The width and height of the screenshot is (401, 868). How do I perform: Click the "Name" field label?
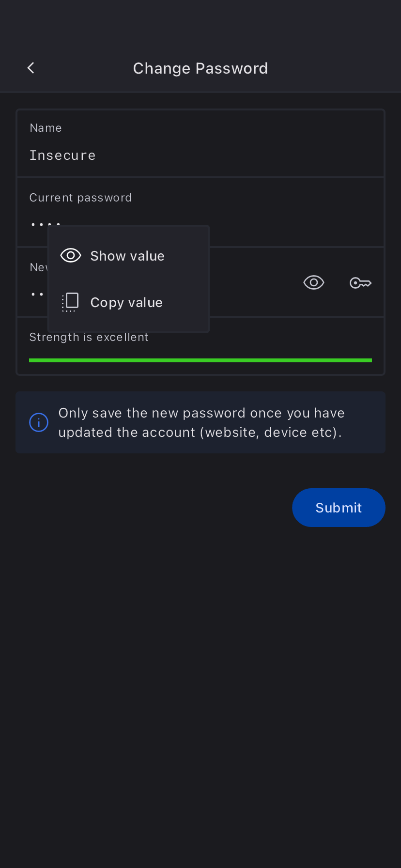[46, 128]
